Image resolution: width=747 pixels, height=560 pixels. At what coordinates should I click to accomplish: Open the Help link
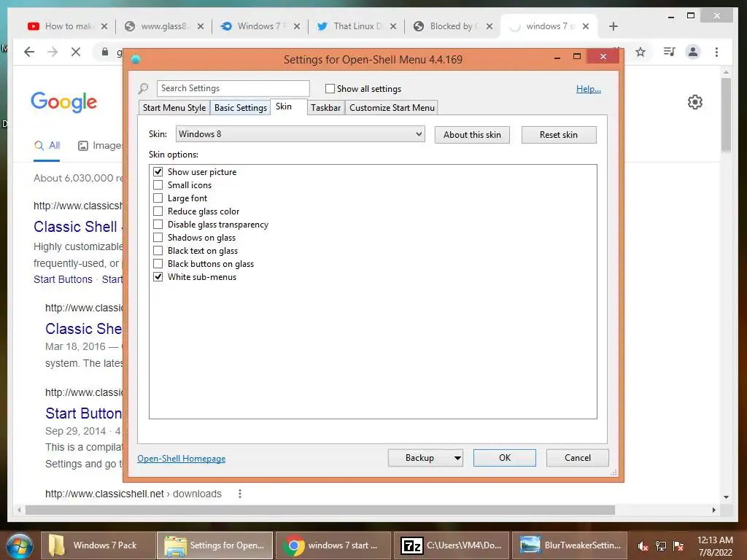click(589, 89)
